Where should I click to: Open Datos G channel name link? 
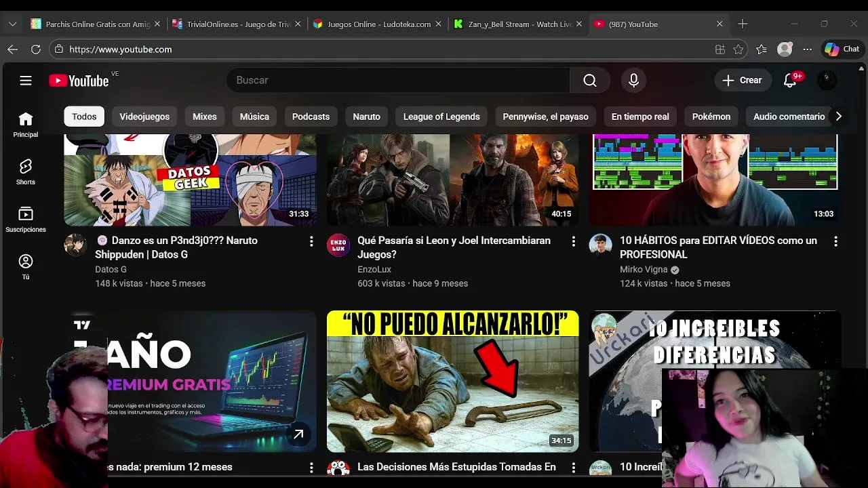coord(111,270)
